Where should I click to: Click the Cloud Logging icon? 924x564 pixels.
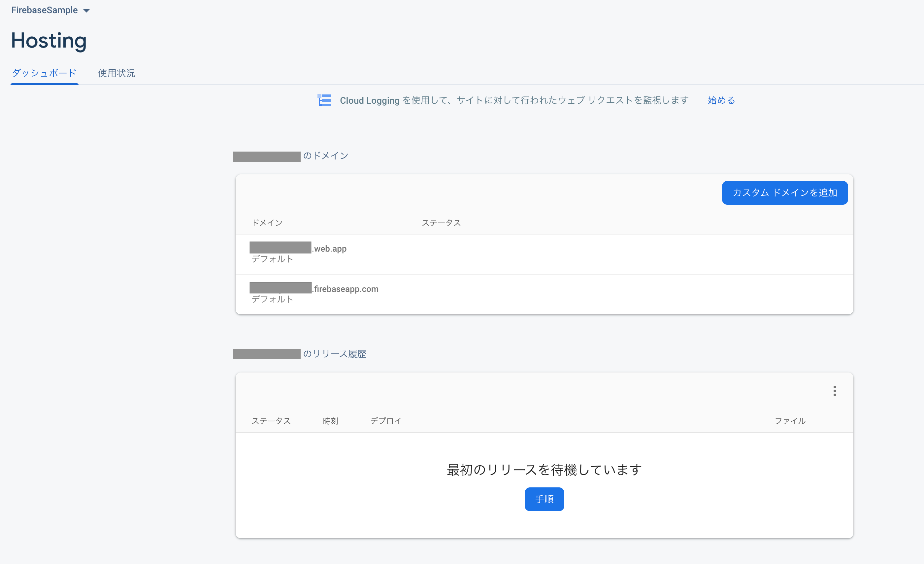tap(324, 100)
